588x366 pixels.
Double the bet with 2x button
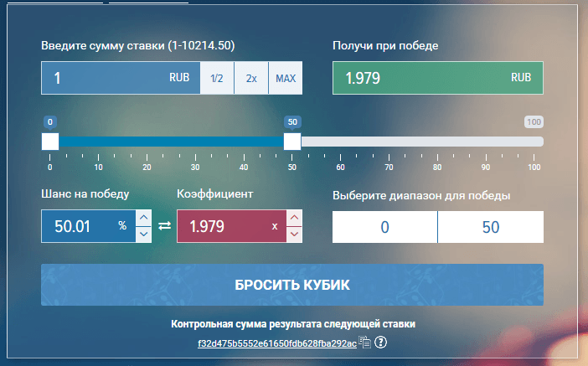coord(251,78)
